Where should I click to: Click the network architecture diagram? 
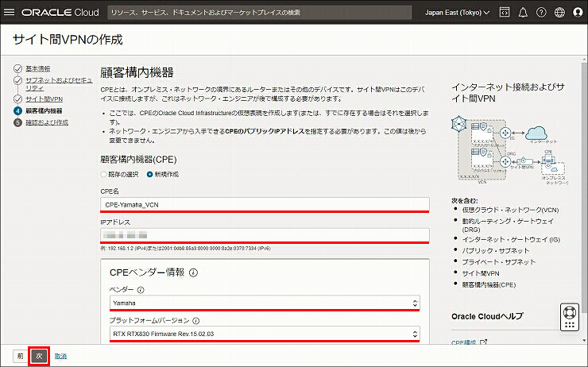[x=510, y=149]
